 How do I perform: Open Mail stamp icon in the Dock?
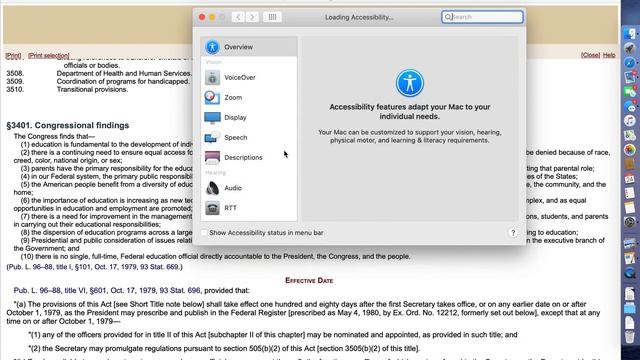[x=630, y=77]
